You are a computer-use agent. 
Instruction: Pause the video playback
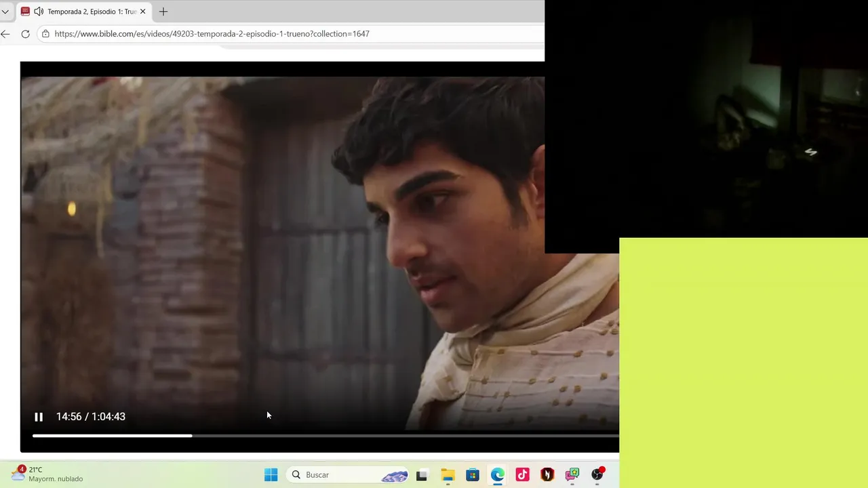(x=39, y=417)
